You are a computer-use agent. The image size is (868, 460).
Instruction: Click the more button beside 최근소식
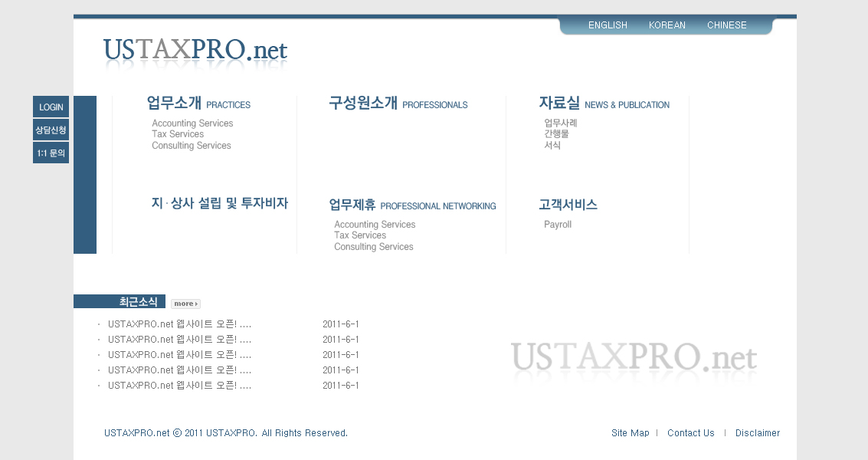point(185,304)
